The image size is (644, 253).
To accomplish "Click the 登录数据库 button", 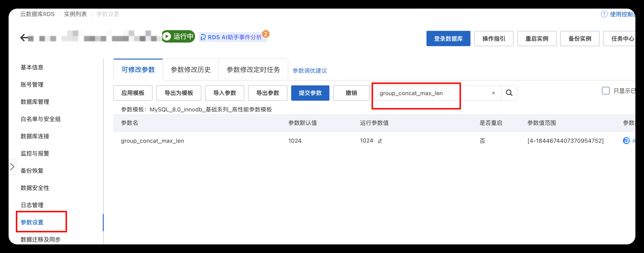I will (448, 39).
